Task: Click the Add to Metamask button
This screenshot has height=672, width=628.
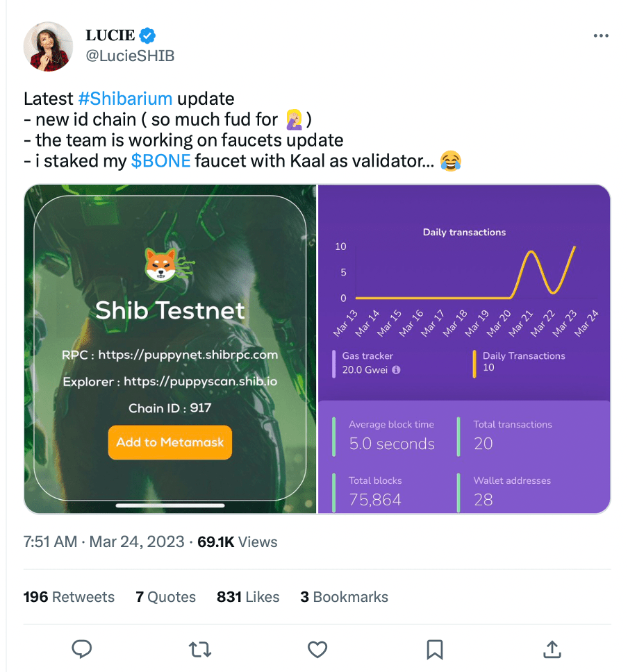Action: pyautogui.click(x=170, y=442)
